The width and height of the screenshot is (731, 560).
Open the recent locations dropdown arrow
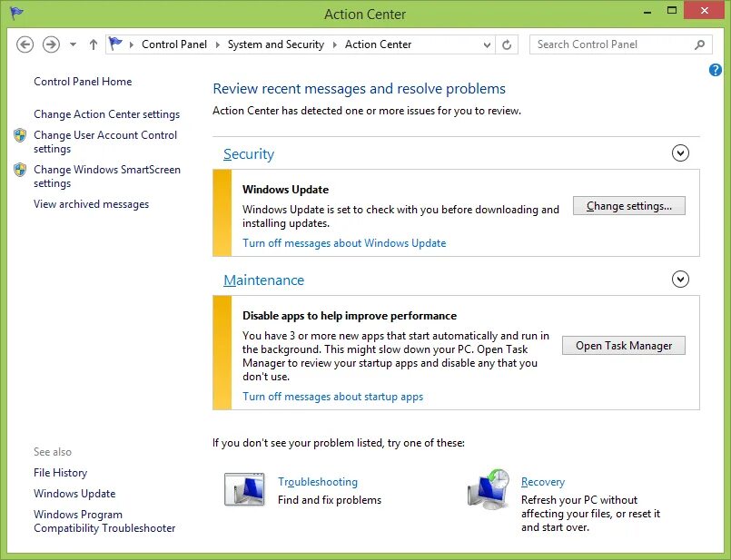click(x=74, y=44)
